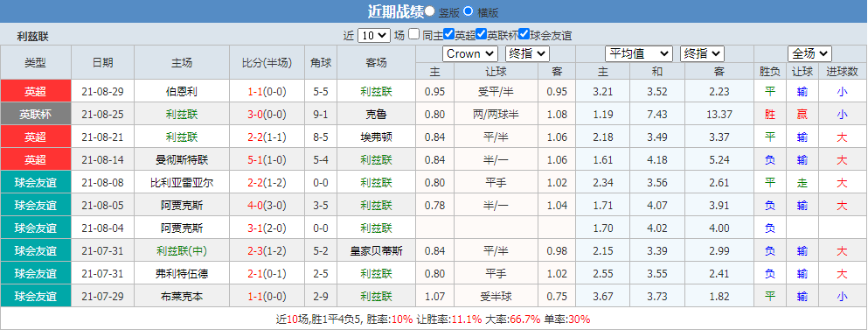Select the 竖版 radio button
The image size is (868, 330).
coord(430,11)
